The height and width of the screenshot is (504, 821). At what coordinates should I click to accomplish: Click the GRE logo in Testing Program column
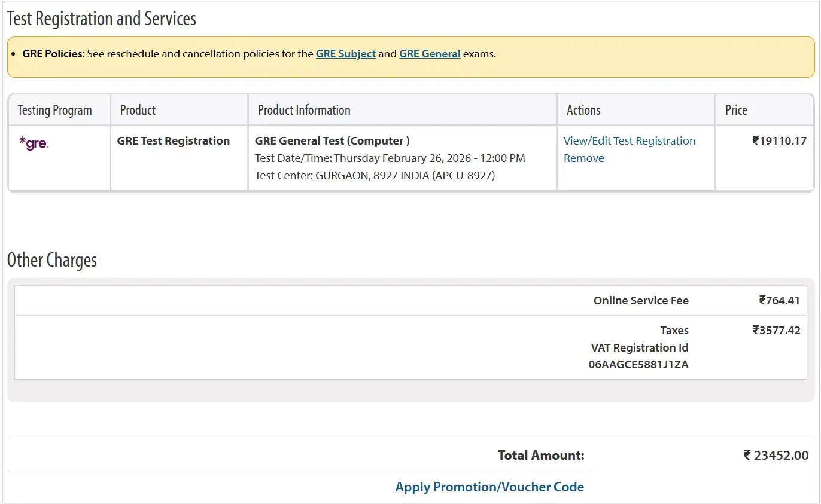[34, 143]
